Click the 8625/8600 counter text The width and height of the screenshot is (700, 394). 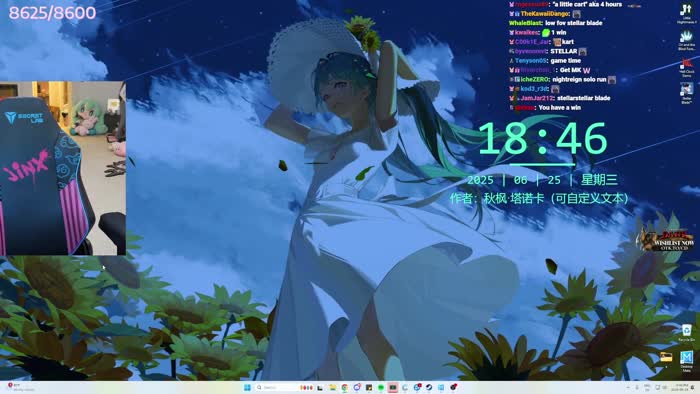click(x=52, y=12)
